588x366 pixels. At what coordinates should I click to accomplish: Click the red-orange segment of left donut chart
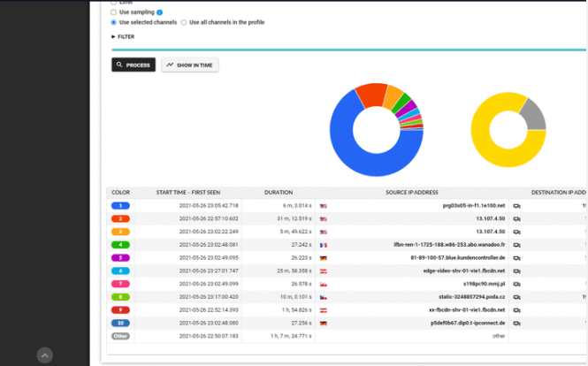coord(371,95)
